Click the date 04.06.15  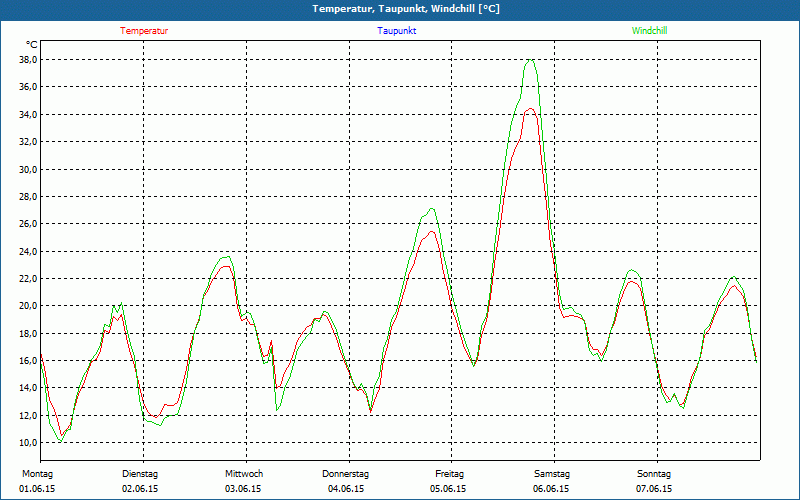346,489
